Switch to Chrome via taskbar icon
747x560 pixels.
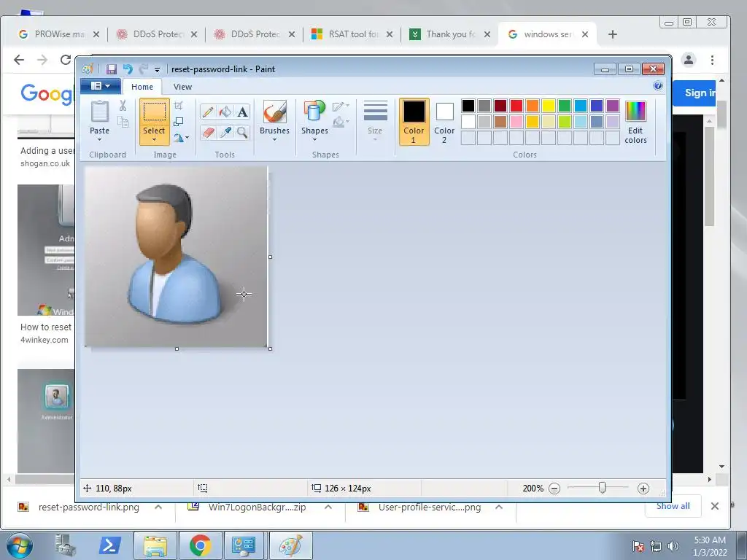click(x=200, y=545)
